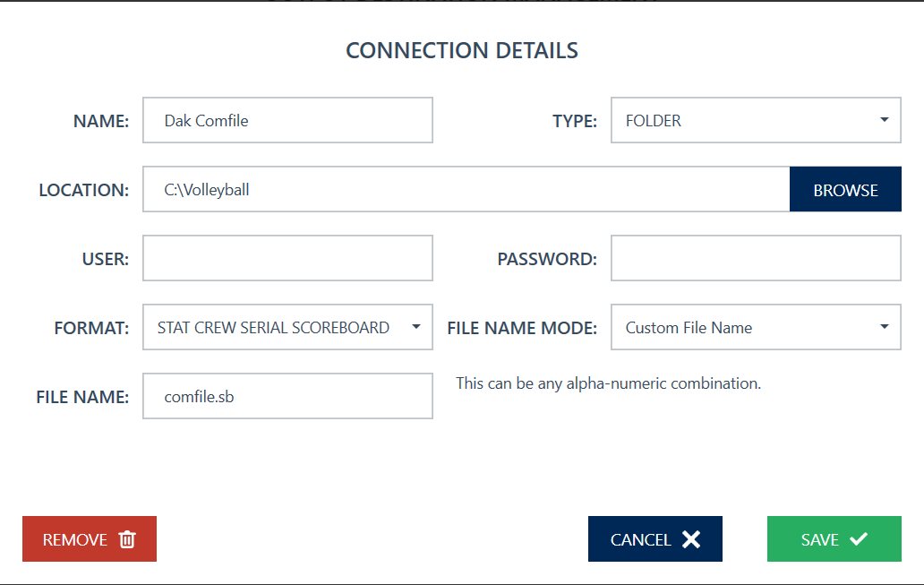Screen dimensions: 924x585
Task: Focus the empty PASSWORD input field
Action: tap(756, 259)
